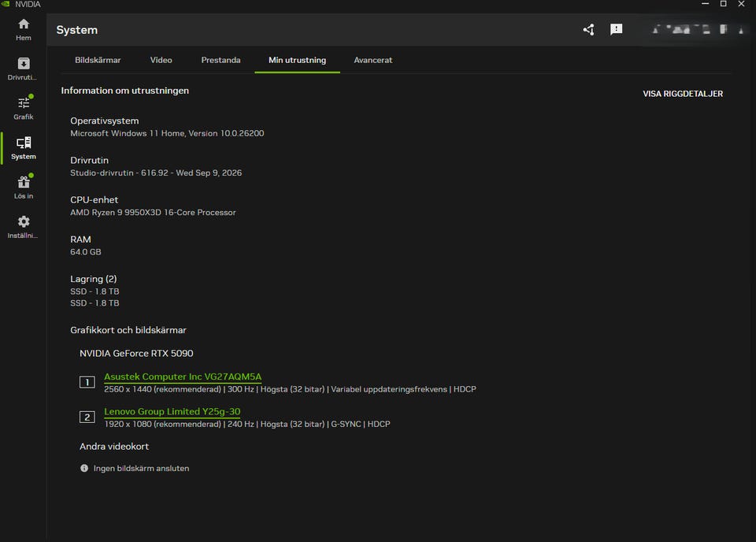This screenshot has width=756, height=542.
Task: Maximize the NVIDIA window
Action: (x=723, y=5)
